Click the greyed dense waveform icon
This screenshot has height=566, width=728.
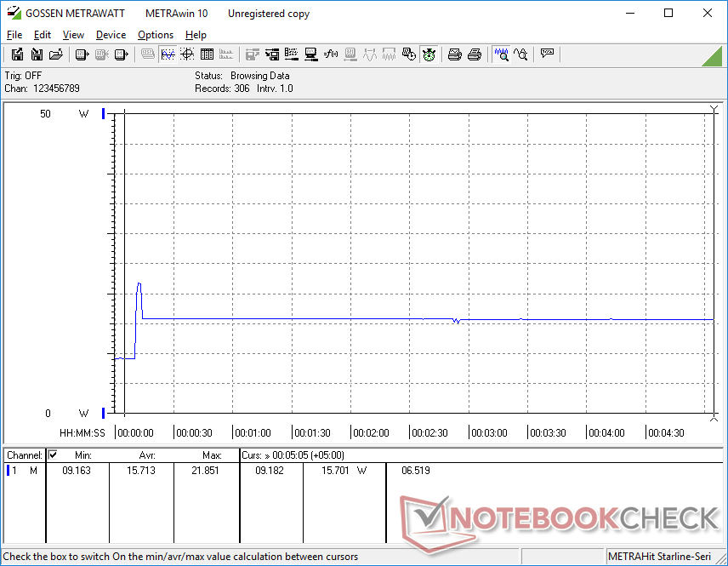click(389, 54)
